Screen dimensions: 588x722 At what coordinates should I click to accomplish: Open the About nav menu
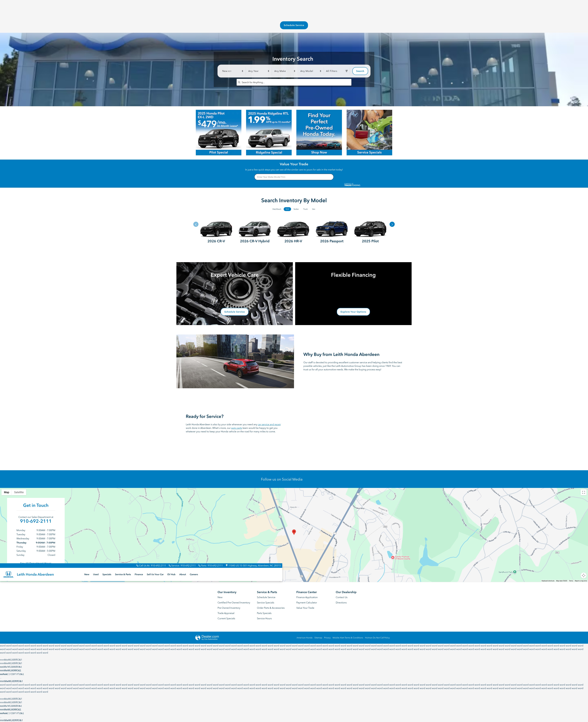[x=183, y=574]
